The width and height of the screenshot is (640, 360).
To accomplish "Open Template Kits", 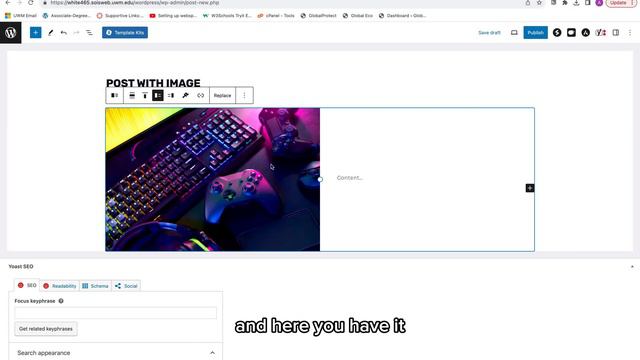I will [x=125, y=33].
